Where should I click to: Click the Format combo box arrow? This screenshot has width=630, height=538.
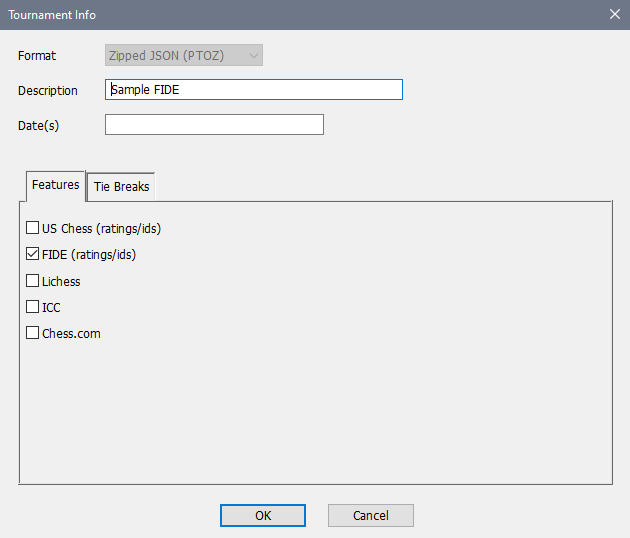click(253, 56)
